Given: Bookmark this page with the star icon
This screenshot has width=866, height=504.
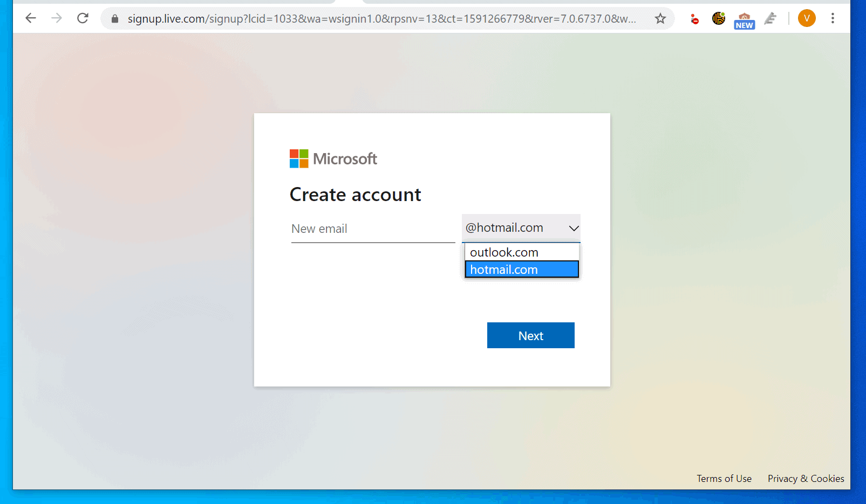Looking at the screenshot, I should pos(660,18).
